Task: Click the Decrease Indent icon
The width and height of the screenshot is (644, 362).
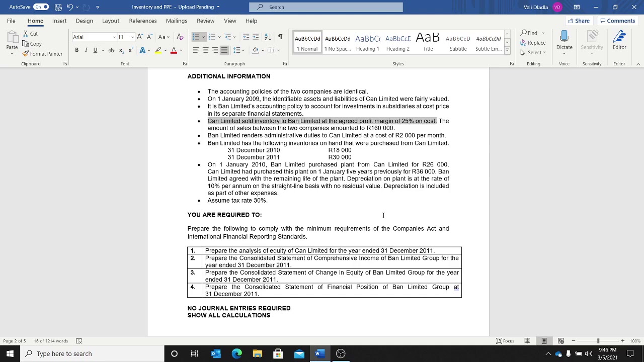Action: (x=246, y=37)
